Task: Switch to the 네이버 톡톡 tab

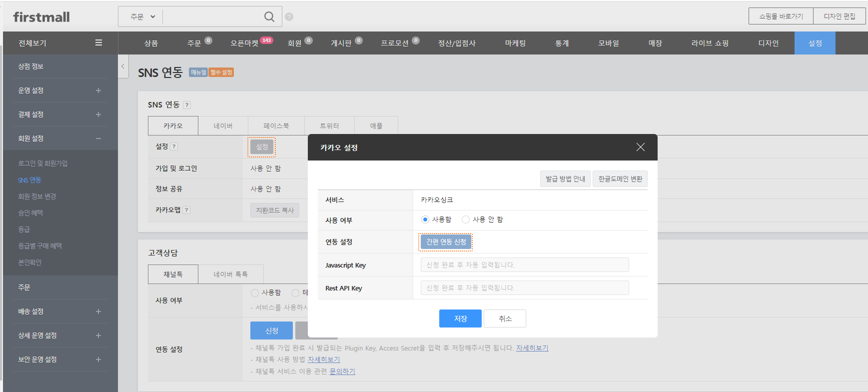Action: 231,274
